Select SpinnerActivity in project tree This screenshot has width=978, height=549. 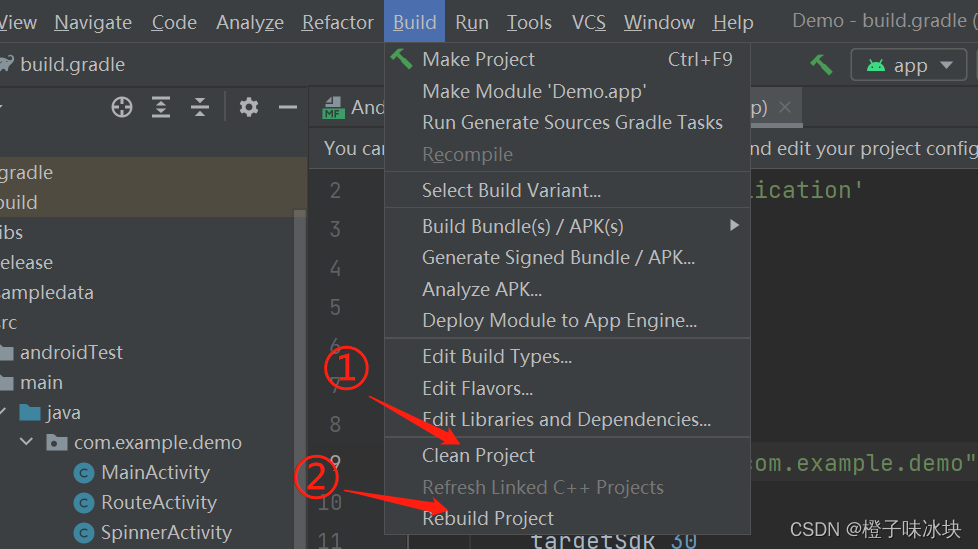point(166,532)
